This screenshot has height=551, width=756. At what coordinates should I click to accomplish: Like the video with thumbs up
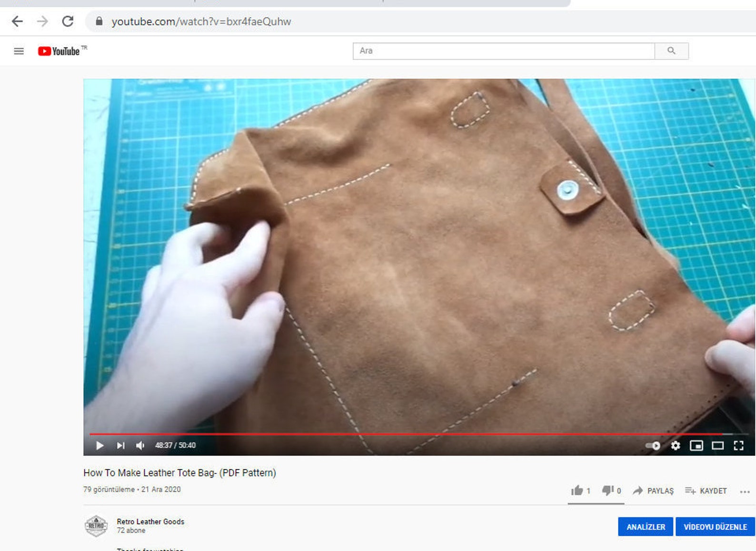pos(581,491)
